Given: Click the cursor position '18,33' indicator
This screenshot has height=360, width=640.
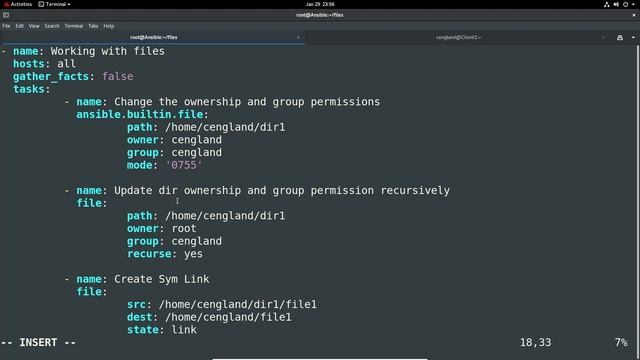Looking at the screenshot, I should [536, 342].
